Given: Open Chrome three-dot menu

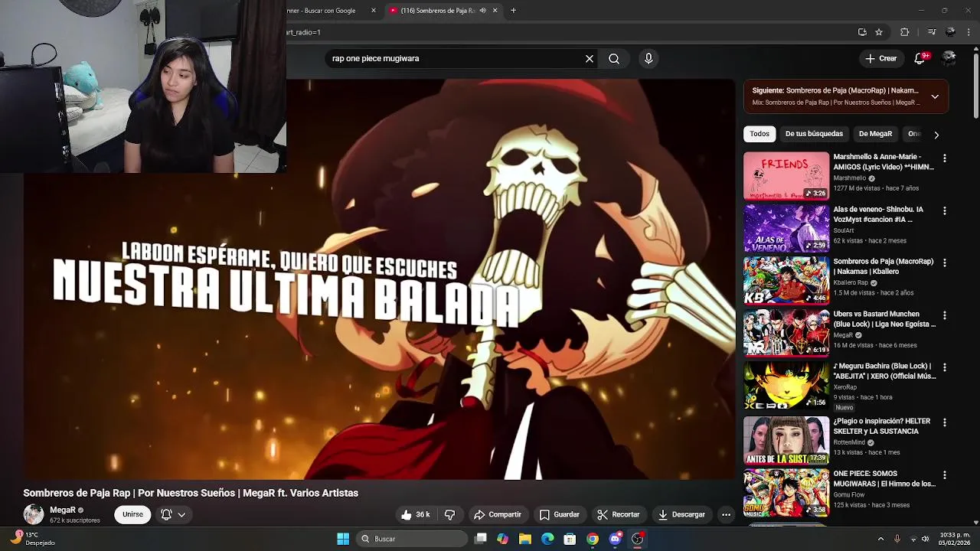Looking at the screenshot, I should [x=969, y=32].
